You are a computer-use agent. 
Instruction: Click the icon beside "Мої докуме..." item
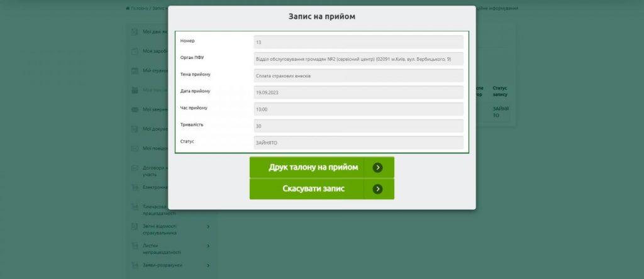(135, 129)
